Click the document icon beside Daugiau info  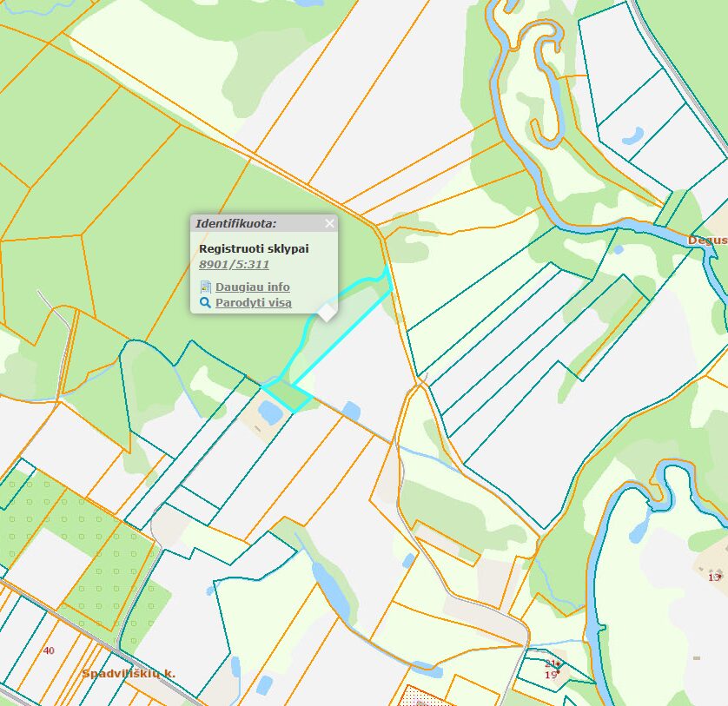point(205,285)
